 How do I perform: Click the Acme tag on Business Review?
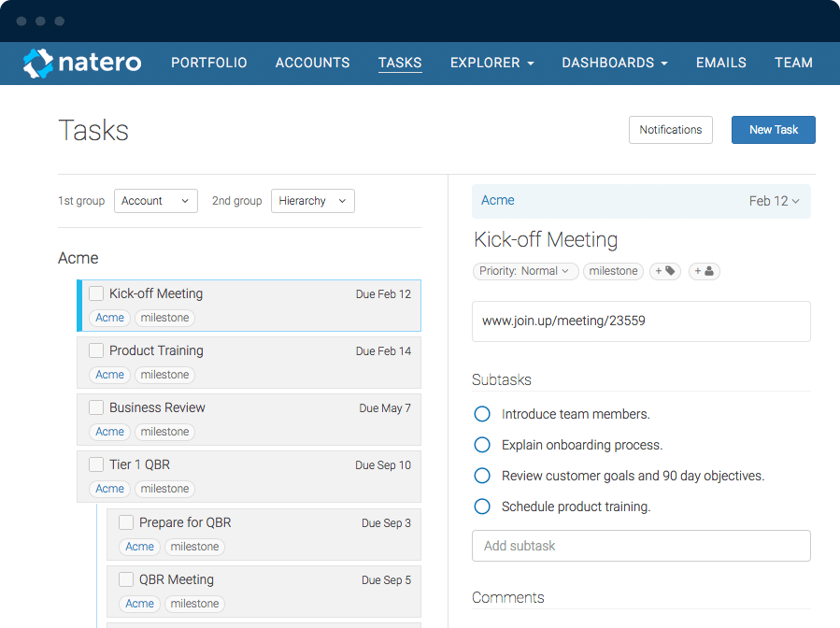110,432
